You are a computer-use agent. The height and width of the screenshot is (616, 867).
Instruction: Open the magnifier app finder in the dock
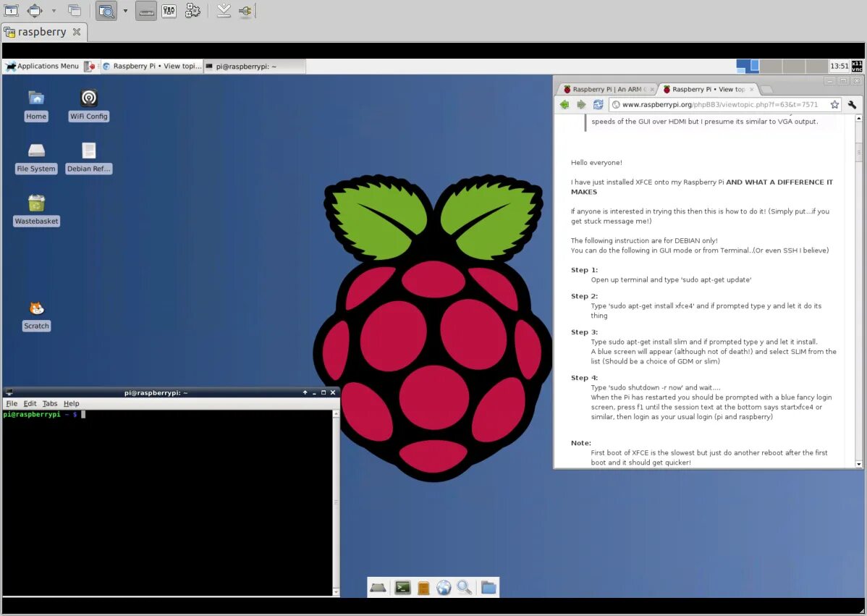465,587
